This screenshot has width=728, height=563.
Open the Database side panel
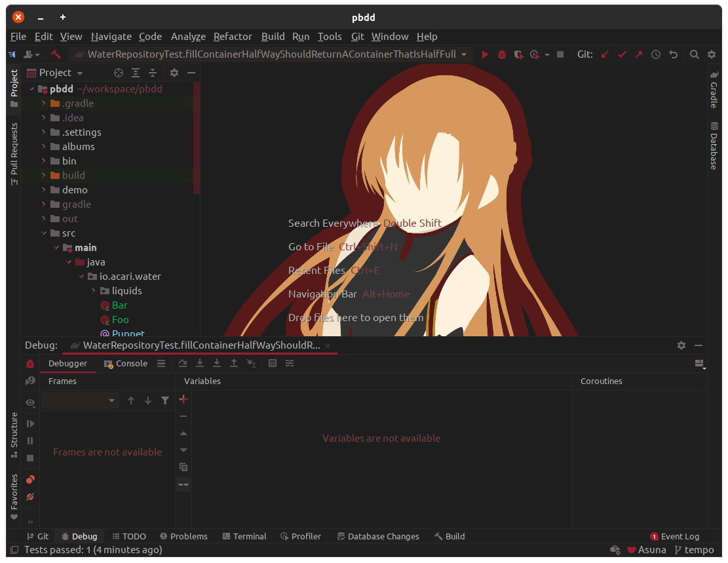click(x=714, y=146)
